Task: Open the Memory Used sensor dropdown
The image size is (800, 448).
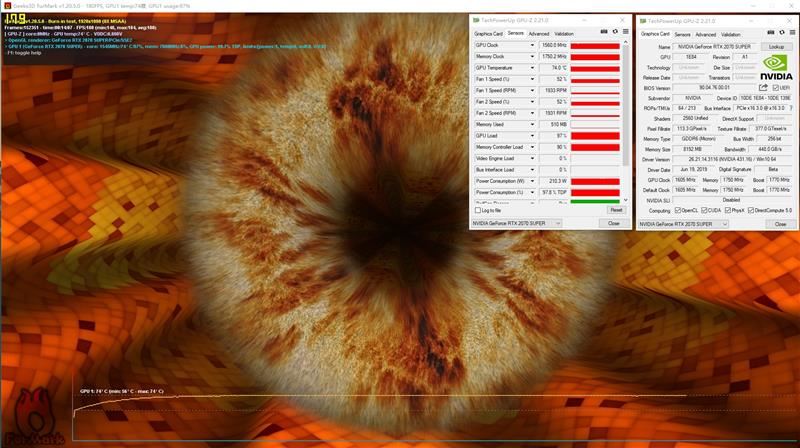Action: [532, 125]
